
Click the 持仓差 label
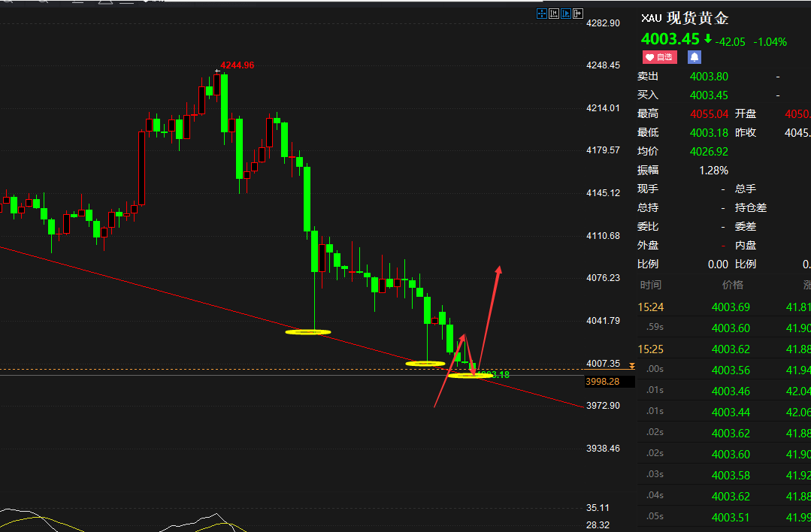click(x=750, y=208)
